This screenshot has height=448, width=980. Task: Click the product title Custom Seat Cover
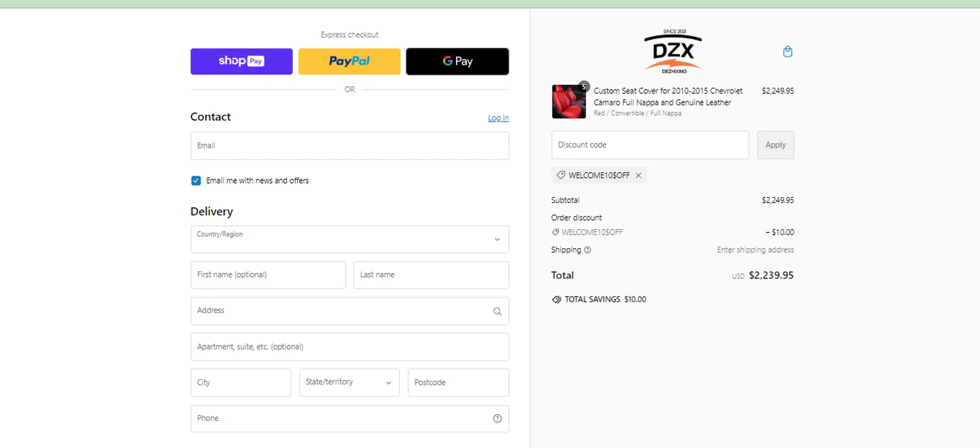point(668,97)
